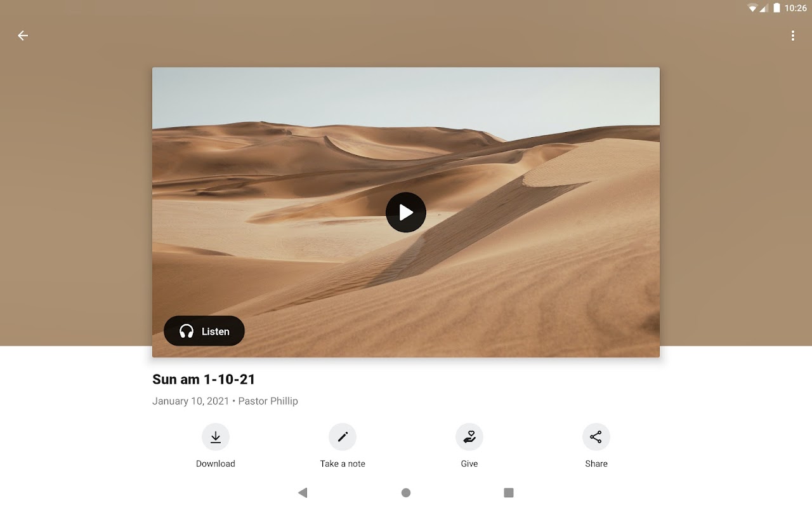Click the Download label text
The height and width of the screenshot is (508, 812).
[x=216, y=464]
